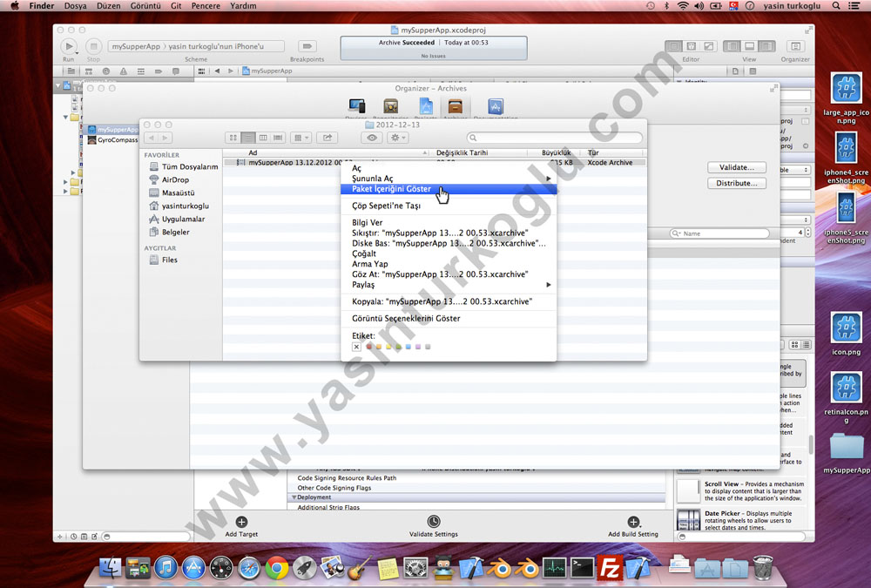This screenshot has height=588, width=871.
Task: Pick the blue label color swatch
Action: click(408, 347)
